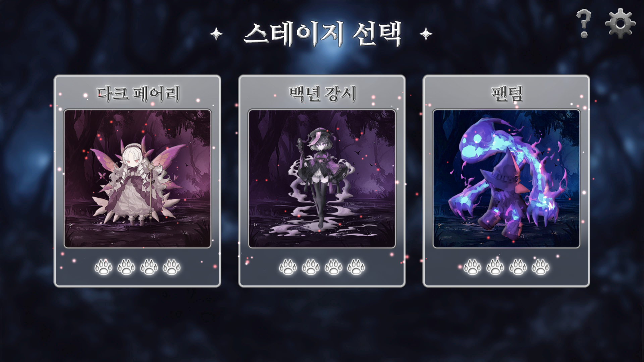The image size is (644, 362).
Task: Click the star left of 스테이지 선택
Action: (x=216, y=34)
